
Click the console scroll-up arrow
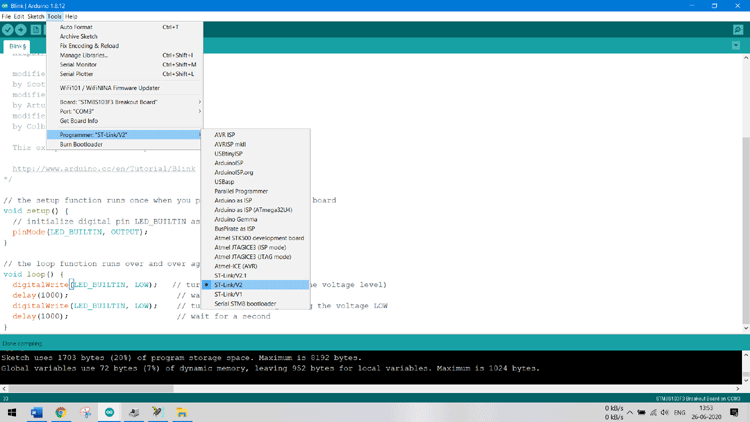tap(746, 355)
